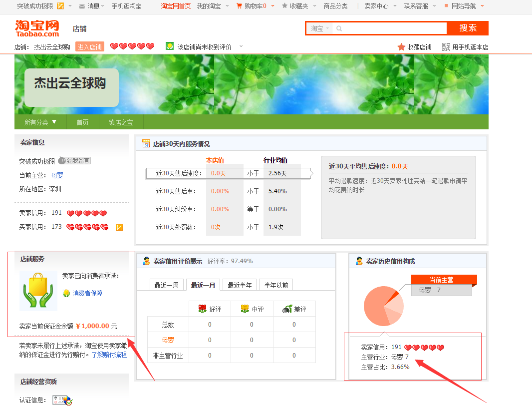Image resolution: width=532 pixels, height=410 pixels.
Task: Click the 好评率: 97.49% text
Action: [230, 261]
